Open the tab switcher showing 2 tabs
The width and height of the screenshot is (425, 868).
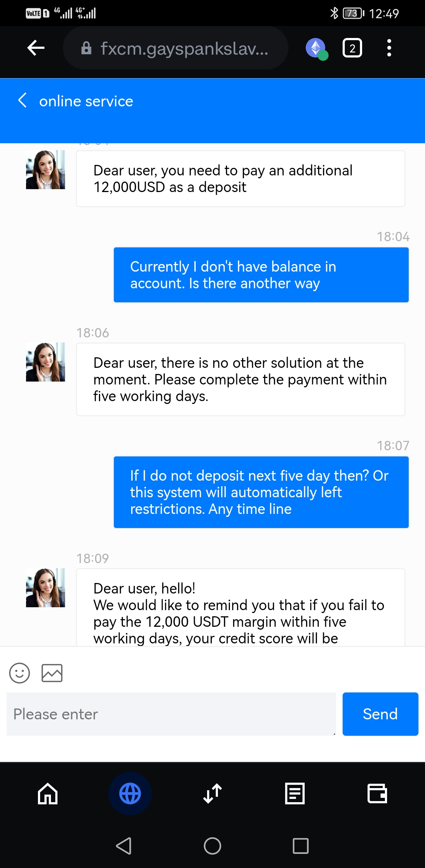(352, 48)
